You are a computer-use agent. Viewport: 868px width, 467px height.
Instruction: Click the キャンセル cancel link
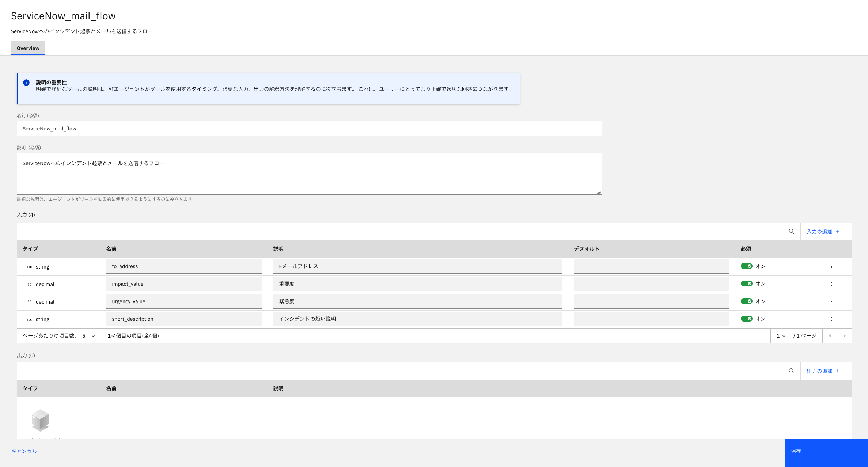coord(24,451)
